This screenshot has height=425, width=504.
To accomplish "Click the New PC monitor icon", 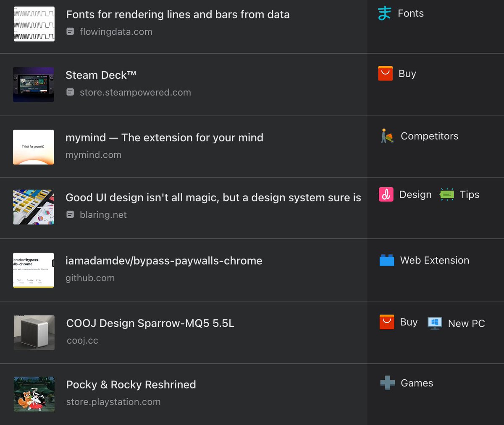I will coord(435,323).
